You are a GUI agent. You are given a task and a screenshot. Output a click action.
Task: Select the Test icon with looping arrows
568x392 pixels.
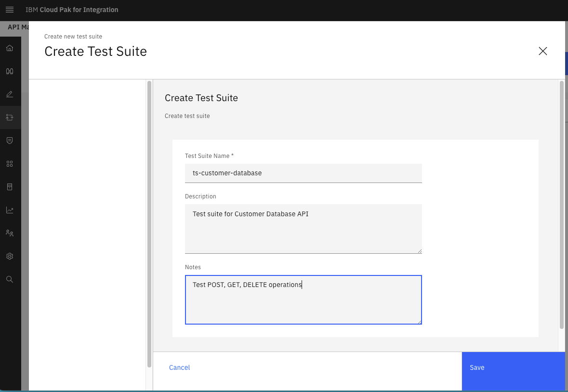[10, 118]
